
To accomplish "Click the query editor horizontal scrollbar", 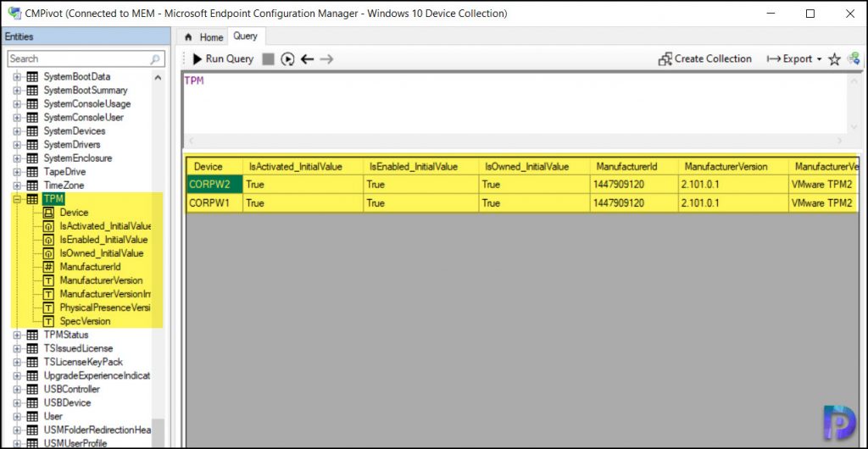I will click(515, 141).
